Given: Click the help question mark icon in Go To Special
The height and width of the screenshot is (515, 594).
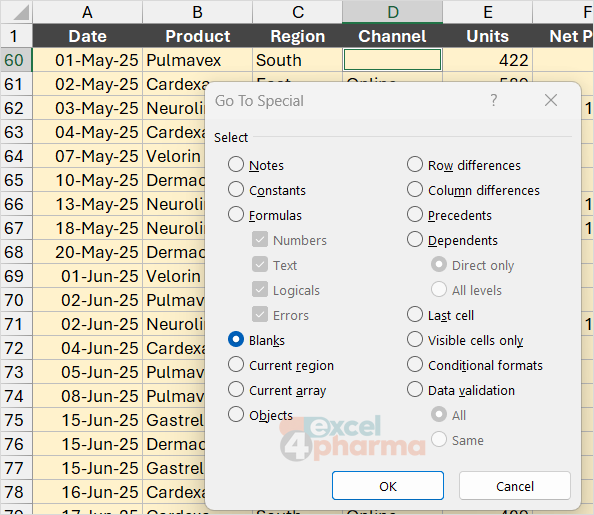Looking at the screenshot, I should tap(493, 100).
